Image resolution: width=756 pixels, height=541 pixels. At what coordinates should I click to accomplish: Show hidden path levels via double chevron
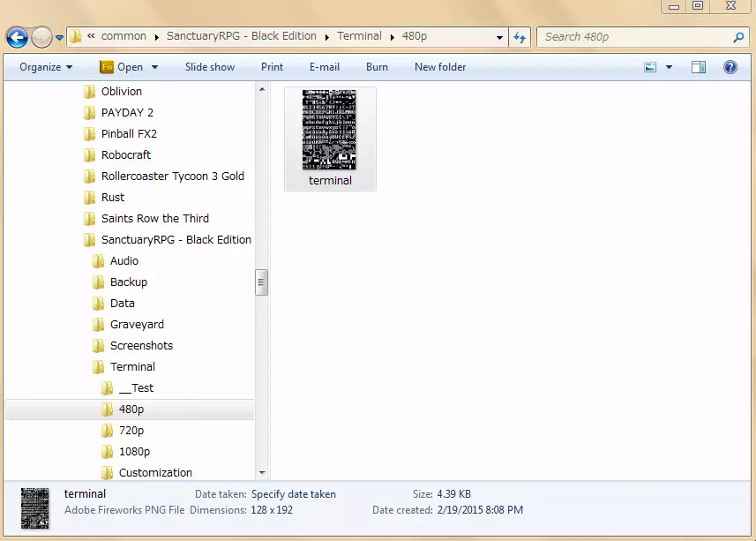point(91,35)
